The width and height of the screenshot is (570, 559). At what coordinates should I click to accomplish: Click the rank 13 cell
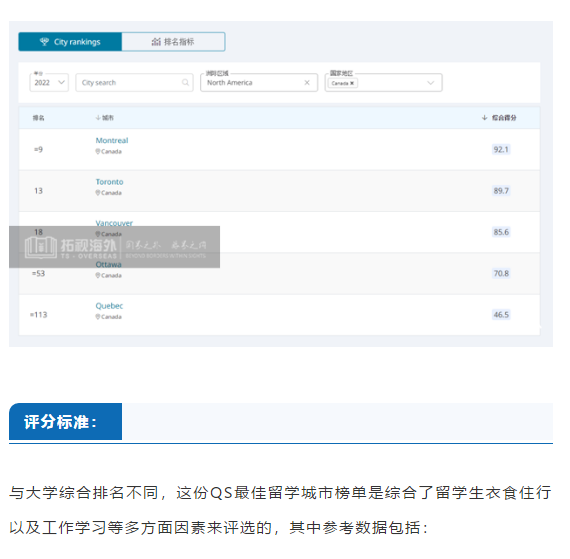39,191
